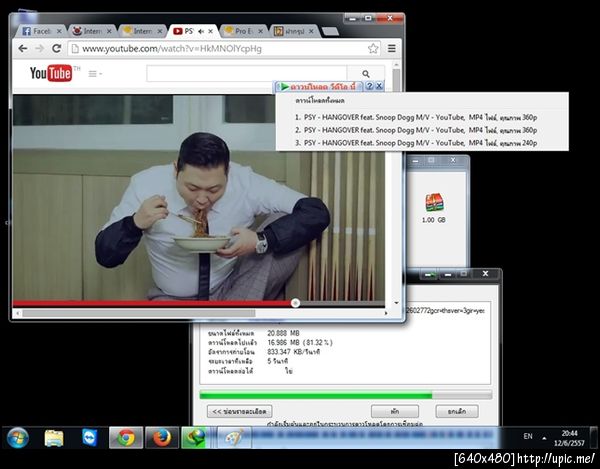Show hidden system tray icons
600x469 pixels.
pos(544,438)
